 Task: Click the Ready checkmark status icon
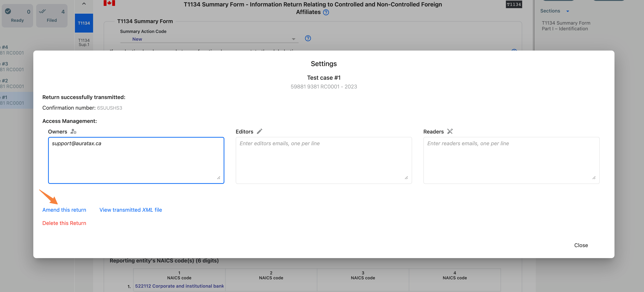point(8,11)
